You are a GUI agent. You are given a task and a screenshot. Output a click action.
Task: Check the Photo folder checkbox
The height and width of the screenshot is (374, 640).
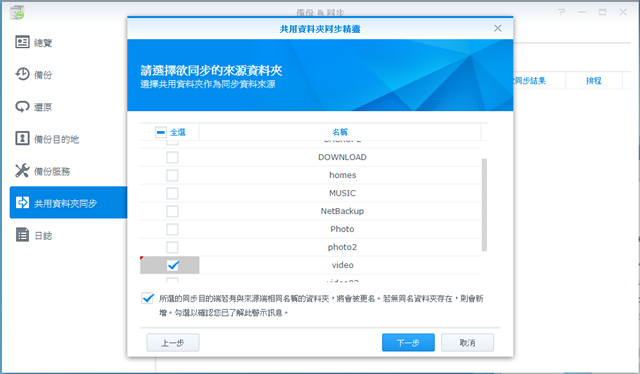pyautogui.click(x=172, y=229)
